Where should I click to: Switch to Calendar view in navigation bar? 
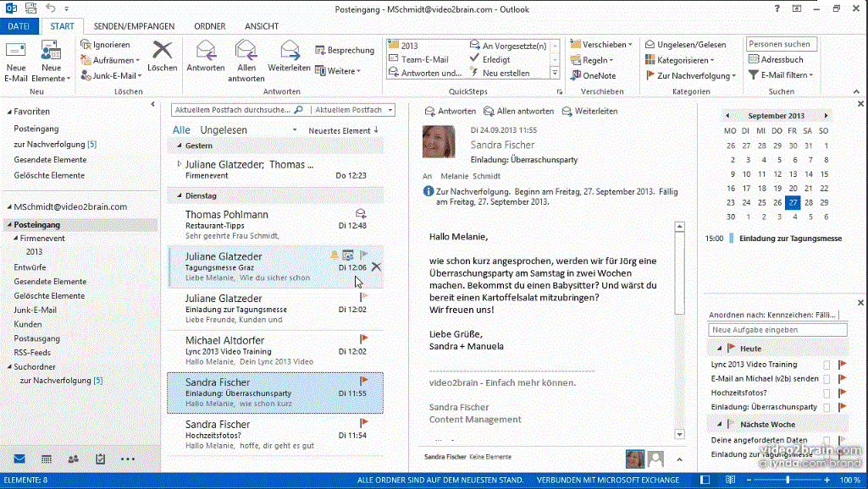pyautogui.click(x=47, y=459)
